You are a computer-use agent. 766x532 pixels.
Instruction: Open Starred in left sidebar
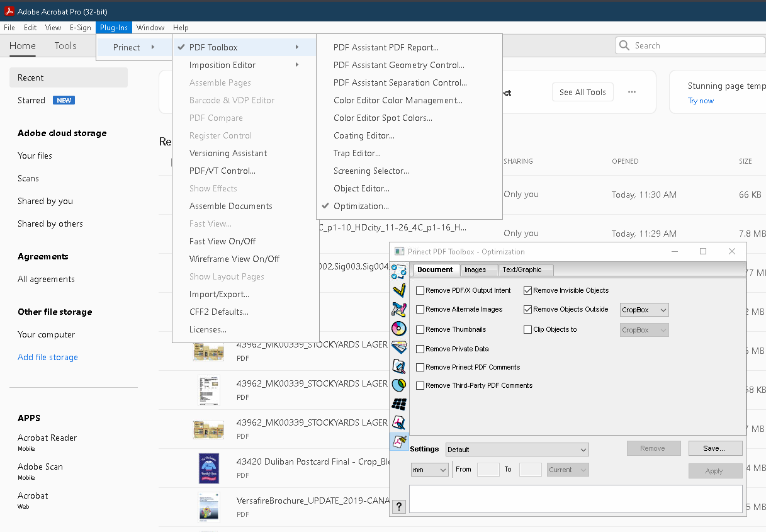tap(31, 100)
